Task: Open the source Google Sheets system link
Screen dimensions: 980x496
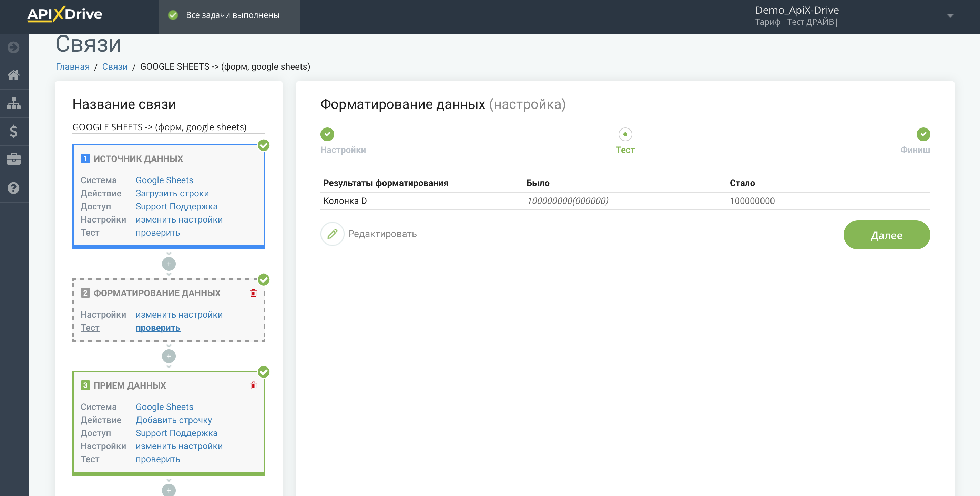Action: pos(164,180)
